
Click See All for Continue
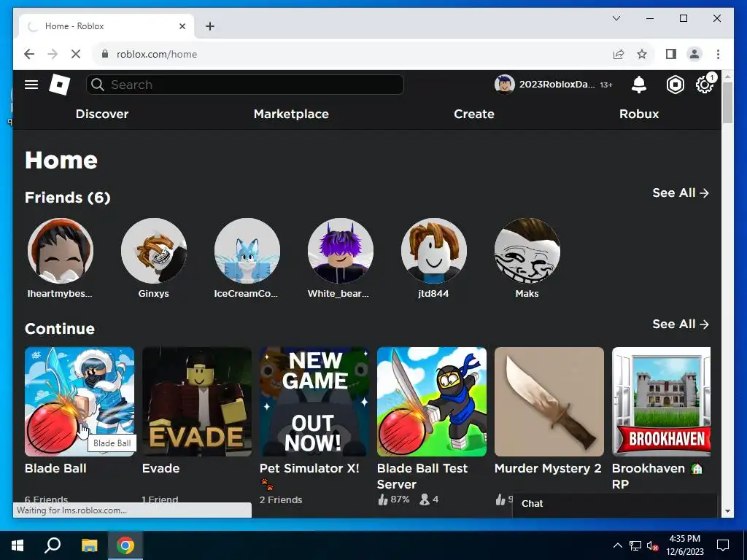(x=681, y=324)
